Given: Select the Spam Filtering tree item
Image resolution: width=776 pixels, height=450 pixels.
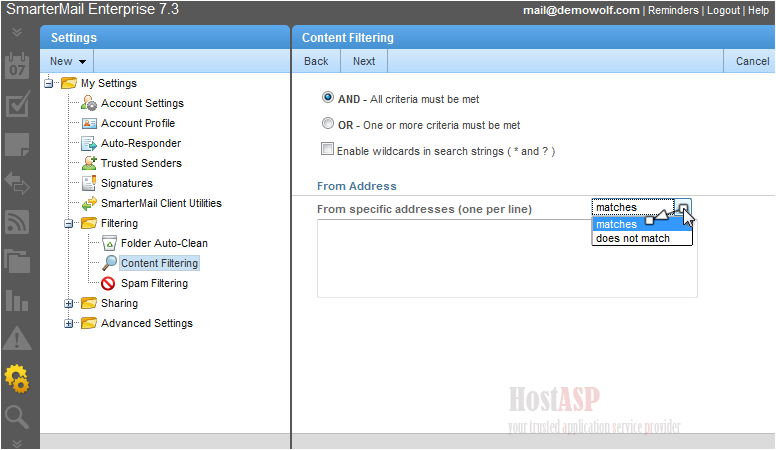Looking at the screenshot, I should [154, 283].
